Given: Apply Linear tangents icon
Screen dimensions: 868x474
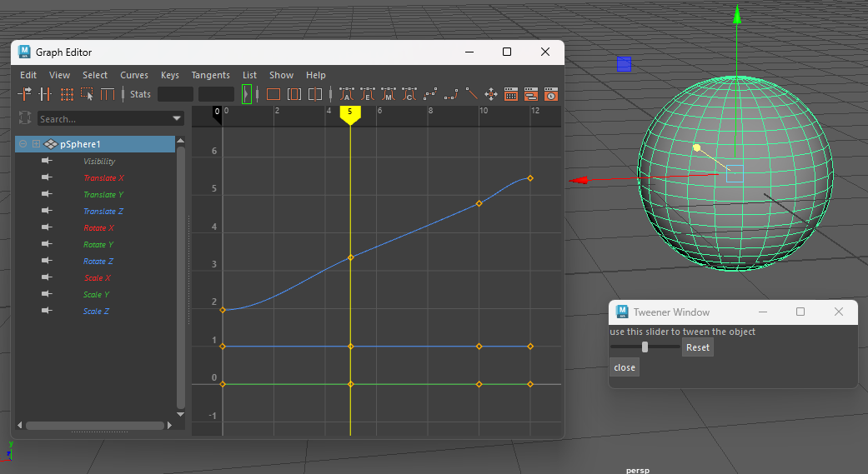Looking at the screenshot, I should tap(471, 94).
